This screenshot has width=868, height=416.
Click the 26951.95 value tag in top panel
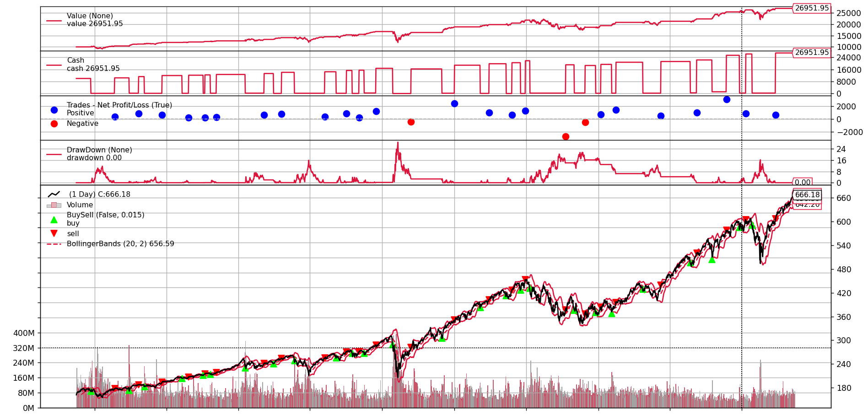[811, 8]
